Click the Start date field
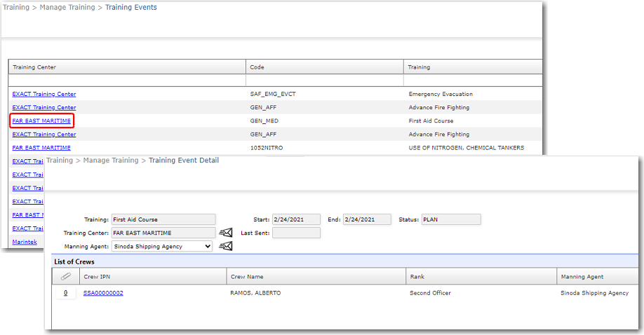644x335 pixels. pyautogui.click(x=296, y=219)
